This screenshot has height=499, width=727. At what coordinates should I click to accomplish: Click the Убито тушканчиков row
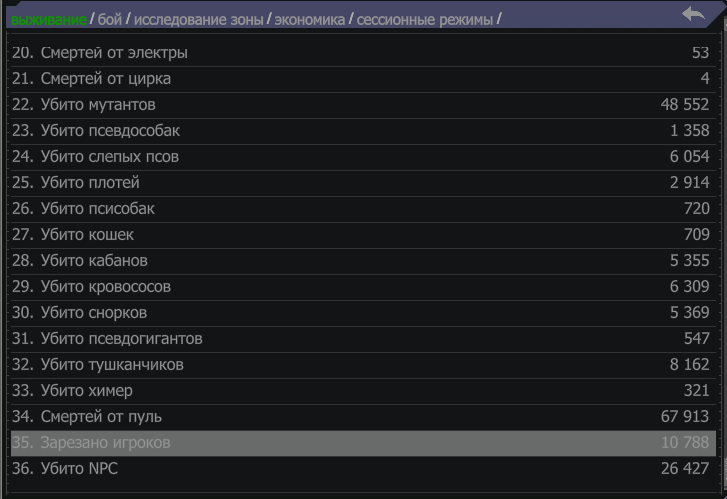363,365
